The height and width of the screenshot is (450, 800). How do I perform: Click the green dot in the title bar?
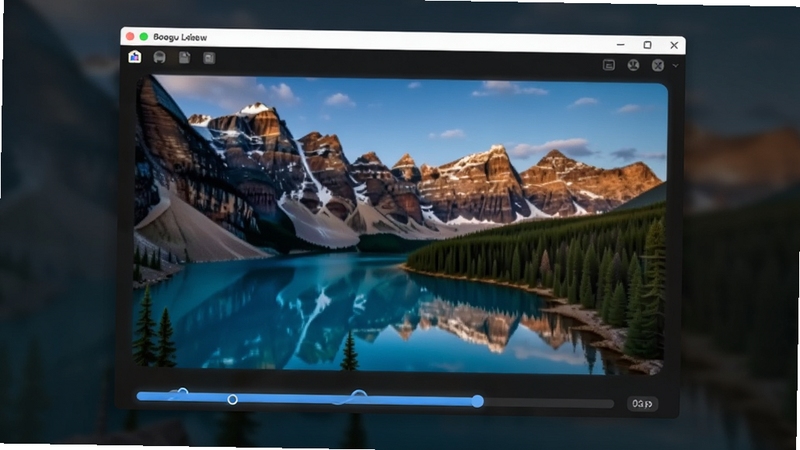tap(144, 37)
